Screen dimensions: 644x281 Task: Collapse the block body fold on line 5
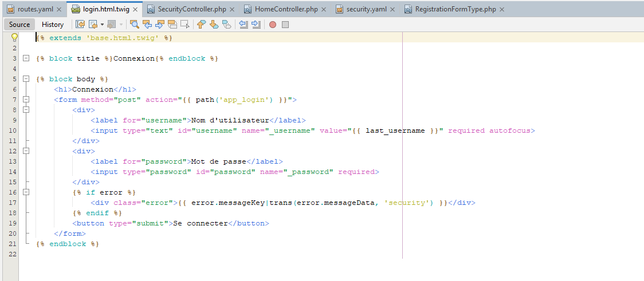26,79
